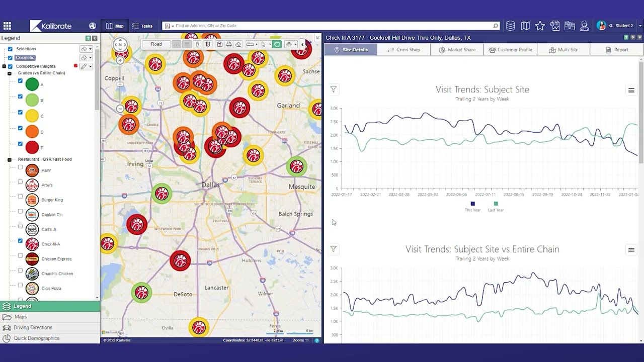Toggle the Selections layer checkbox
The width and height of the screenshot is (644, 362).
coord(10,49)
